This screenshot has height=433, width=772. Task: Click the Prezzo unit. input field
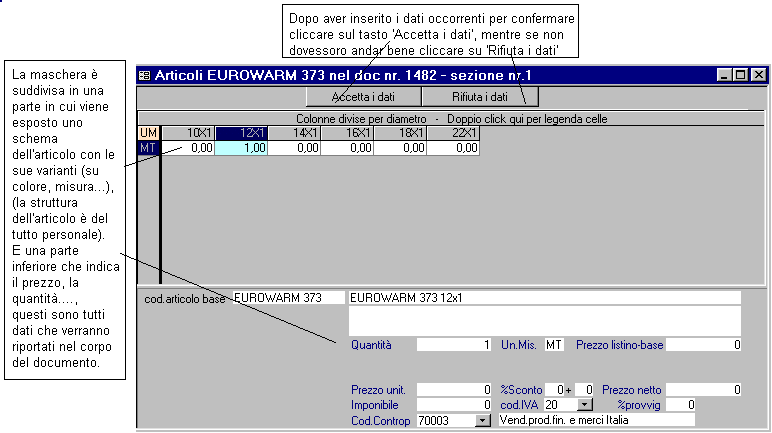pos(454,390)
